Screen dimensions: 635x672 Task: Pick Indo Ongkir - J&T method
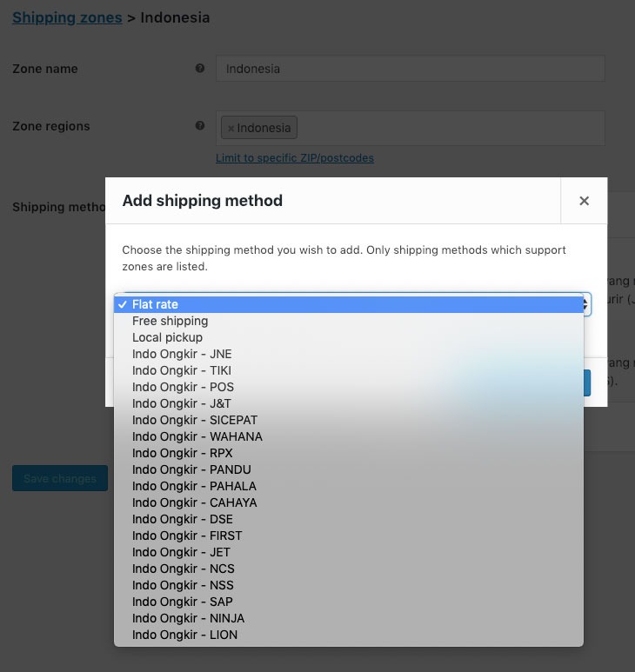pyautogui.click(x=182, y=403)
